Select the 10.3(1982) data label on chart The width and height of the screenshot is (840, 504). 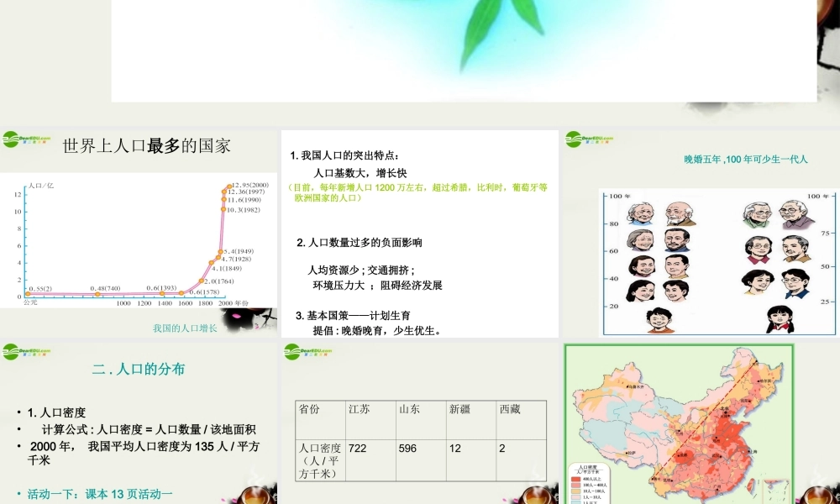tap(244, 210)
